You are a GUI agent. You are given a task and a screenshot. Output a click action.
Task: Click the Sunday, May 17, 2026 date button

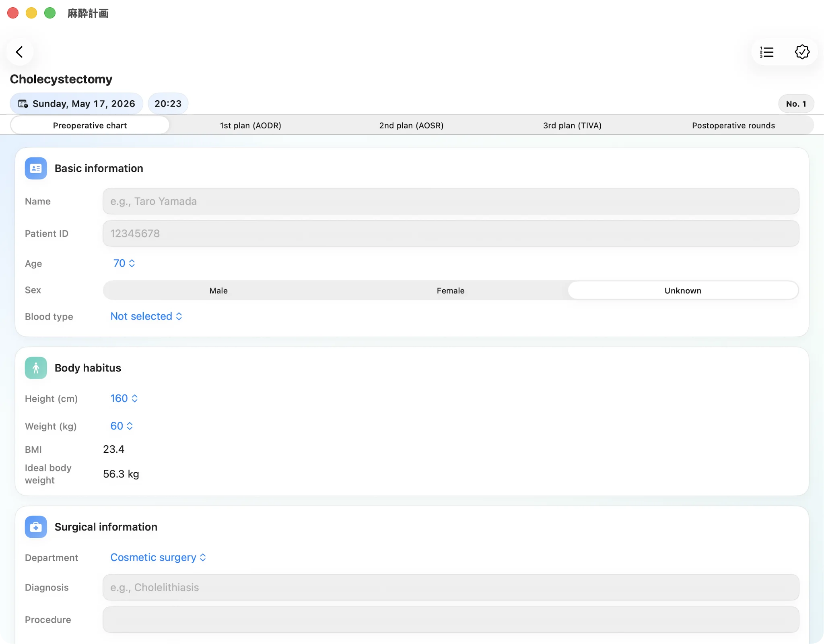(x=76, y=104)
